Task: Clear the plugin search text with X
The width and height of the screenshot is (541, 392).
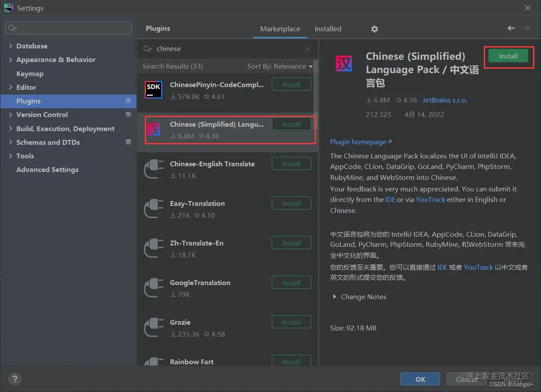Action: click(308, 49)
